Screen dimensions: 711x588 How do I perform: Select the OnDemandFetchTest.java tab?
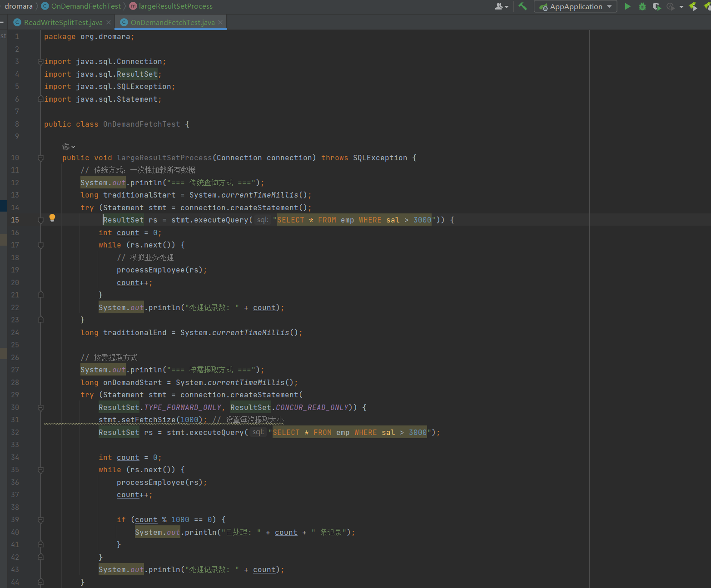[172, 22]
